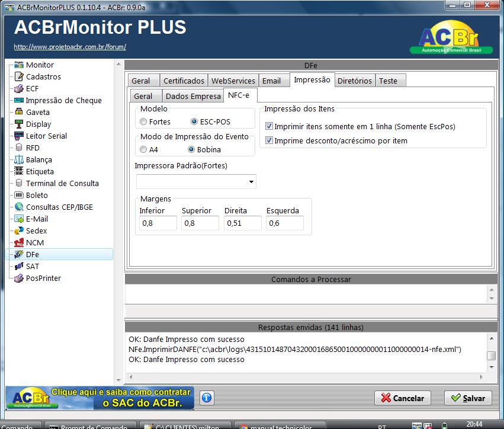Click the Superior margin field
The height and width of the screenshot is (429, 504).
[x=200, y=223]
